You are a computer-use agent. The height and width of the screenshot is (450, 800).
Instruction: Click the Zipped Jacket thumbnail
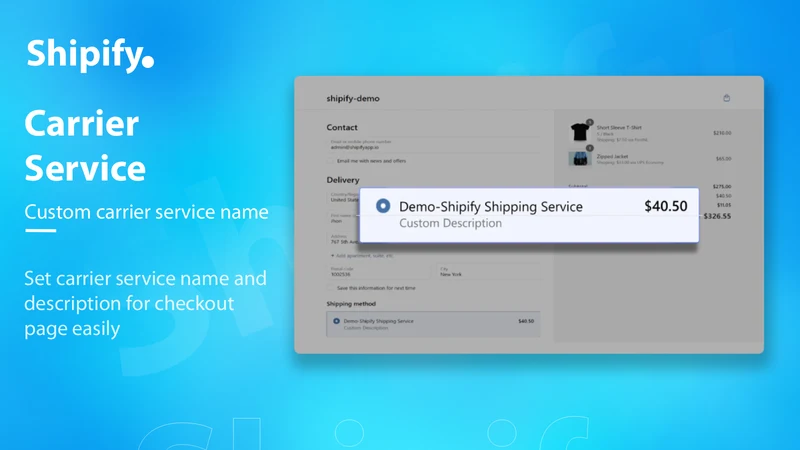coord(580,158)
